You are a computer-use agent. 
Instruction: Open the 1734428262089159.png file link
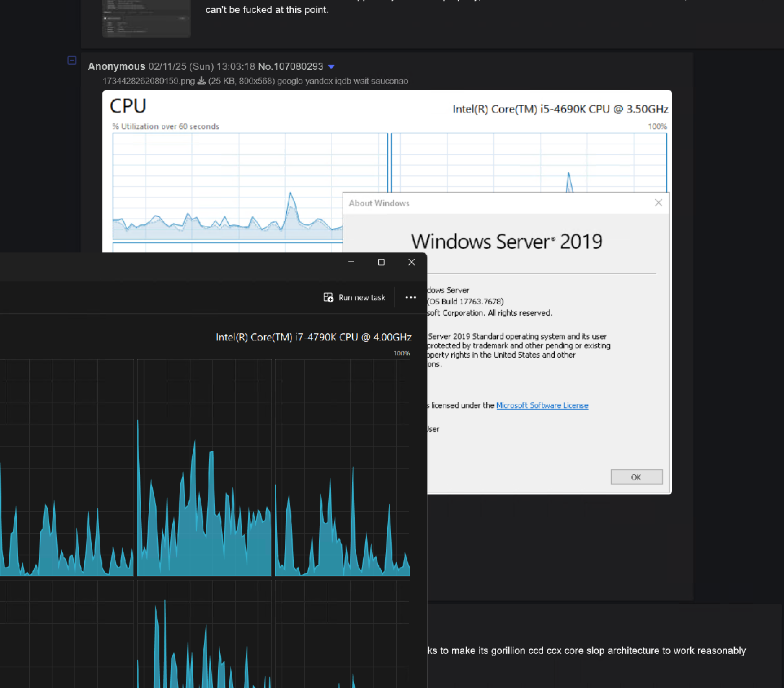148,81
